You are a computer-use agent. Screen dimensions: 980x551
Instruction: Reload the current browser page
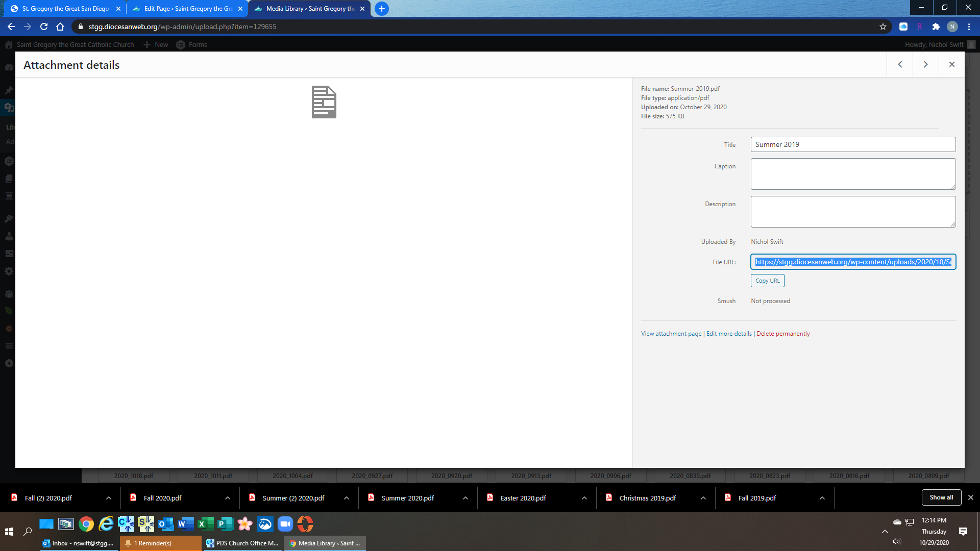coord(44,27)
